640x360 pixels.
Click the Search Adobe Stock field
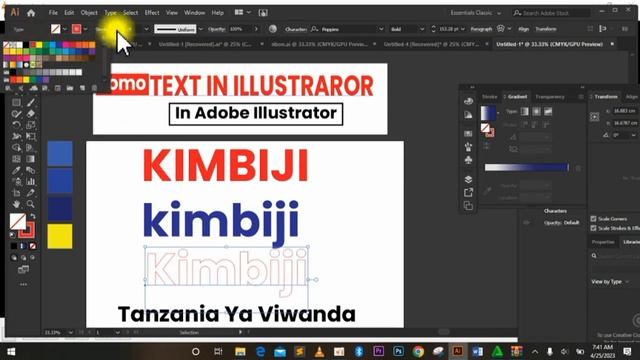(551, 13)
